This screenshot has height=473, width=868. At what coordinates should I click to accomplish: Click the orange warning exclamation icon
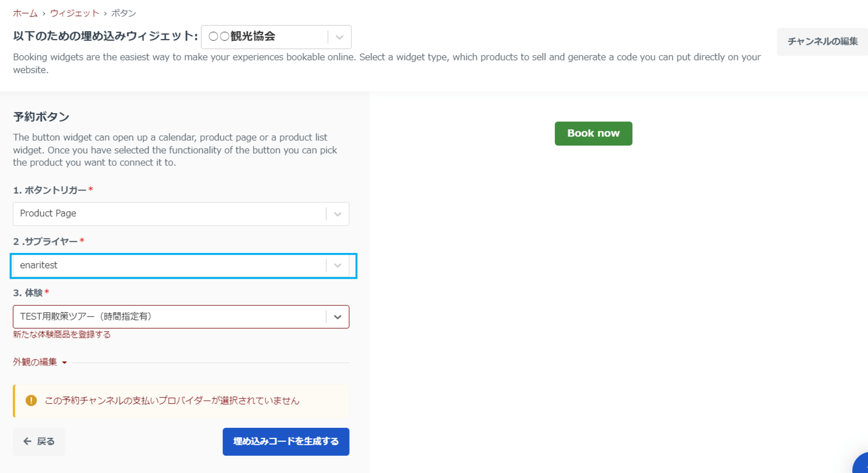(x=31, y=401)
